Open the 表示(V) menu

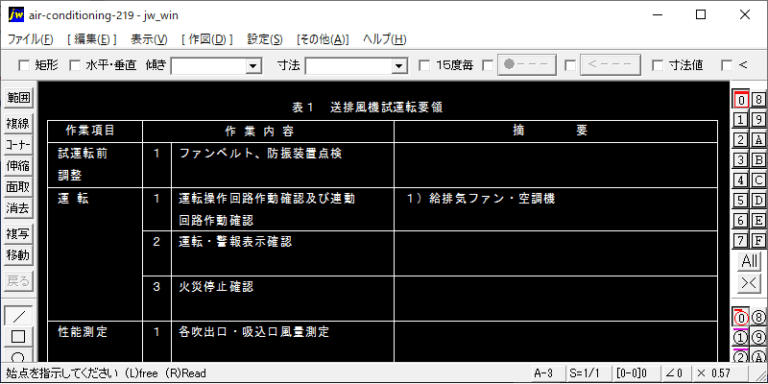point(149,40)
